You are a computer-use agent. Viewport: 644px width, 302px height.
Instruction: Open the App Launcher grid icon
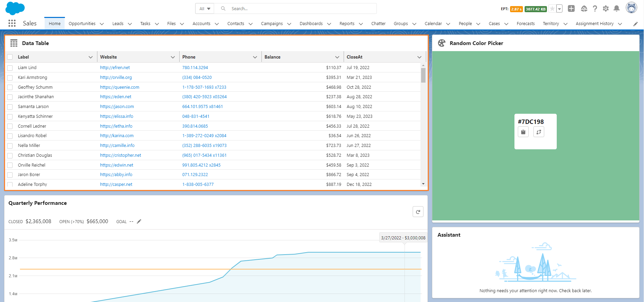[x=12, y=23]
